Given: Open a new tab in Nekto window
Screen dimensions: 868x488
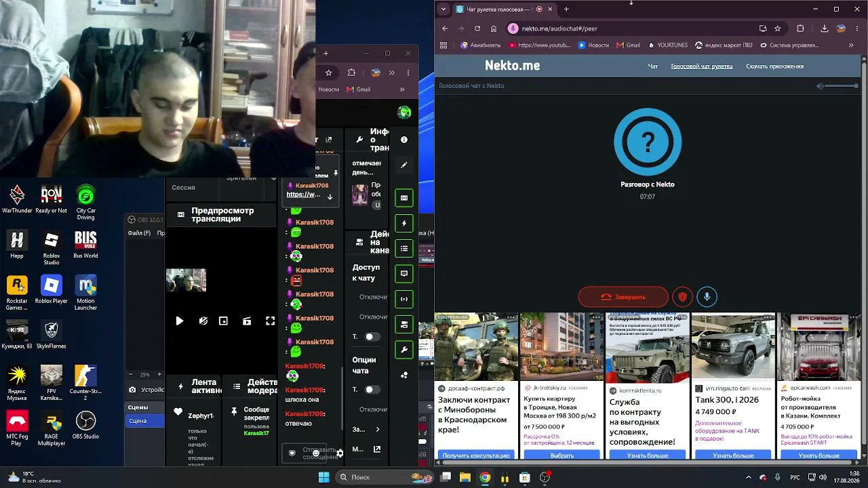Looking at the screenshot, I should click(566, 9).
